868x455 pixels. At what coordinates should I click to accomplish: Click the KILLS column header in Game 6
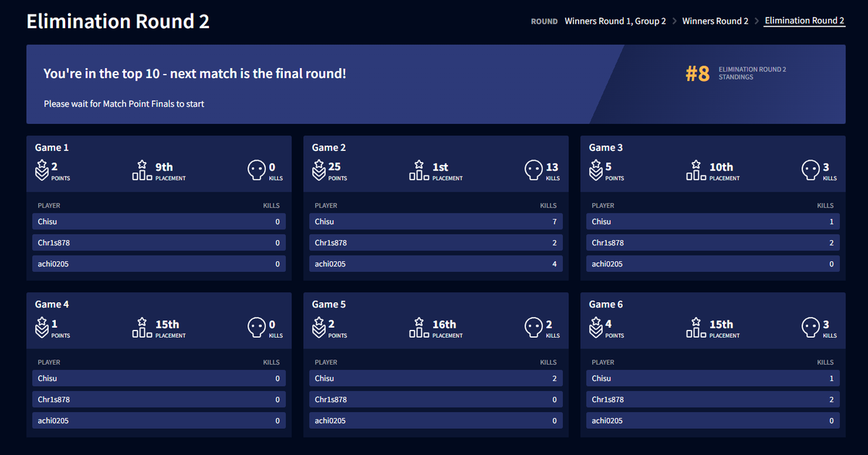click(x=825, y=362)
